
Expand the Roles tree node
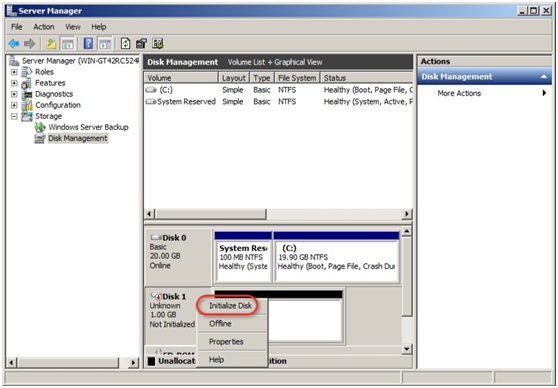coord(14,72)
